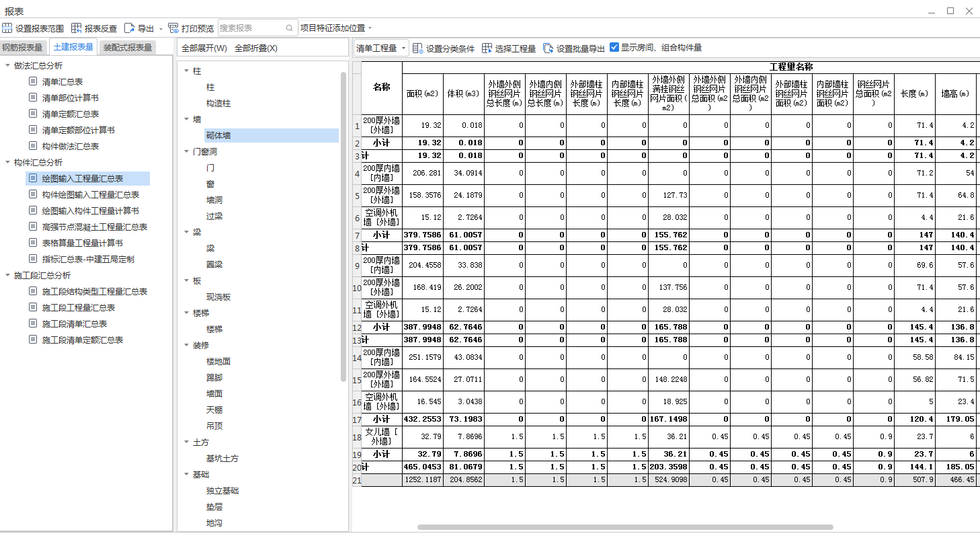Click report icon beside 清单定额汇总表
The height and width of the screenshot is (544, 980).
[33, 114]
